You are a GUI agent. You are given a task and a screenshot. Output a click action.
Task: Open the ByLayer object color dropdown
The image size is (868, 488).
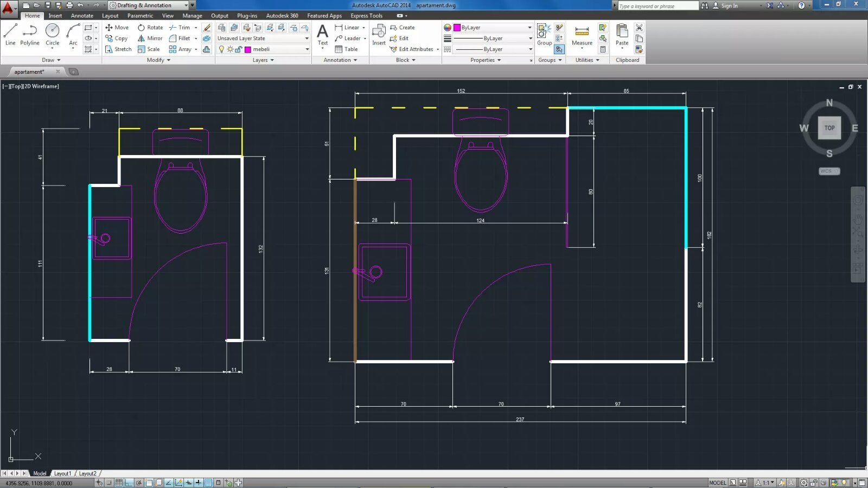coord(493,28)
